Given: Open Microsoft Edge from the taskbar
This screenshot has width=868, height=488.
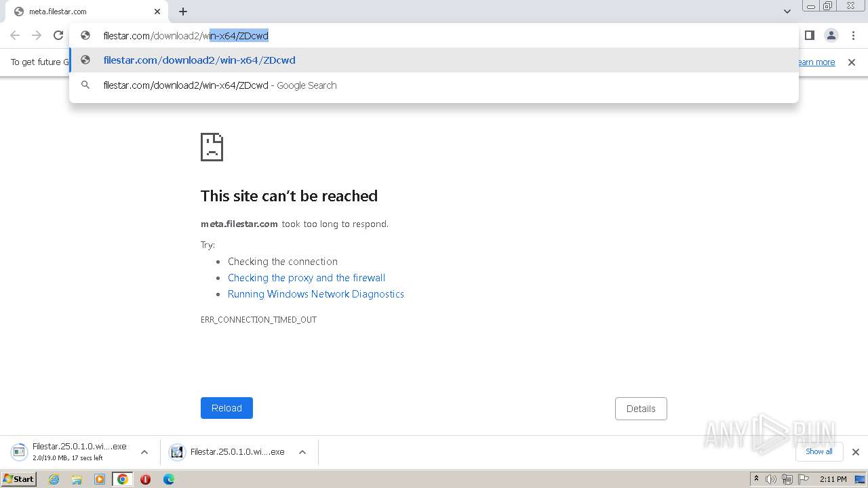Looking at the screenshot, I should click(169, 479).
